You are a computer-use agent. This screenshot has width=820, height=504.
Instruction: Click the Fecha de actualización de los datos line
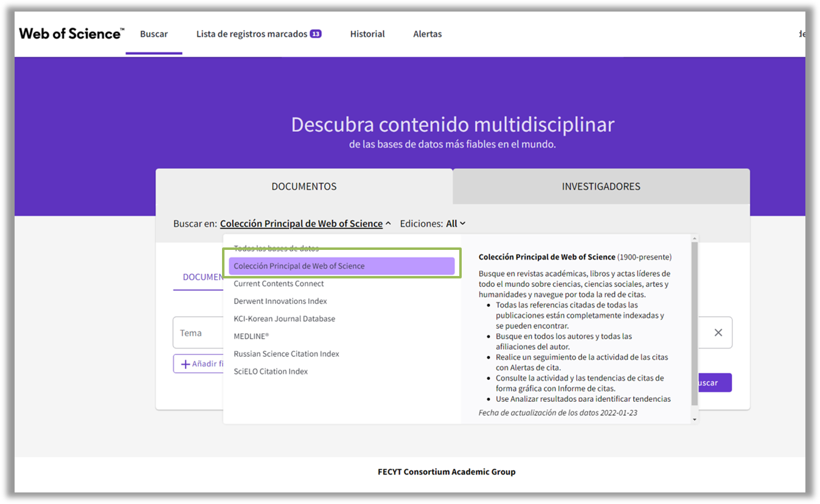coord(558,413)
